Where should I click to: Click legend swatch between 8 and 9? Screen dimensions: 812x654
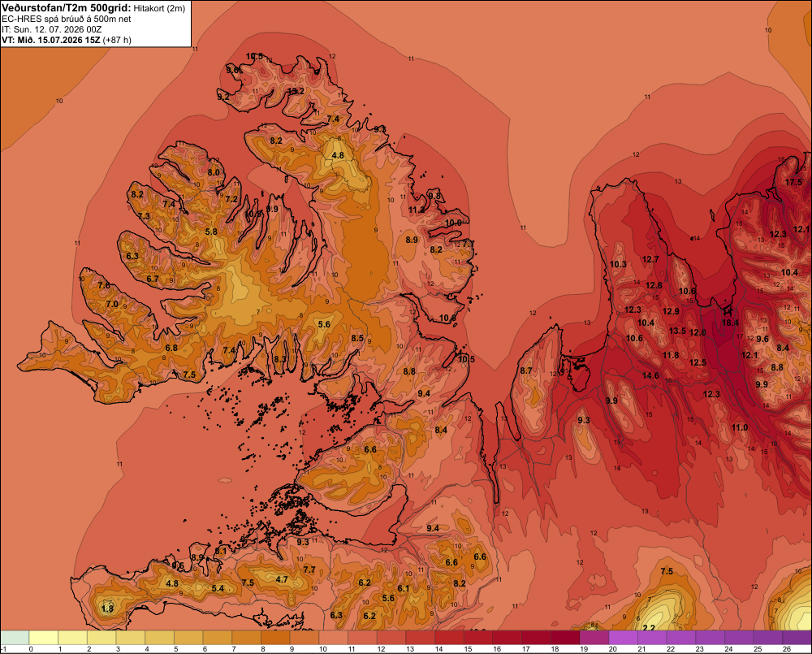[276, 638]
